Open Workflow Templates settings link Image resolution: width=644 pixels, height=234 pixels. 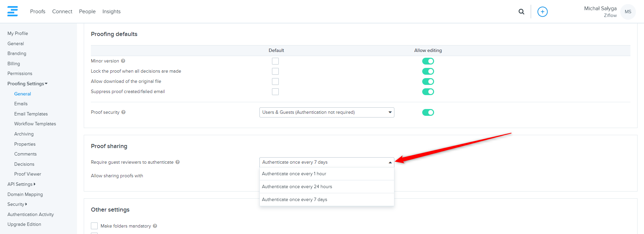click(35, 124)
